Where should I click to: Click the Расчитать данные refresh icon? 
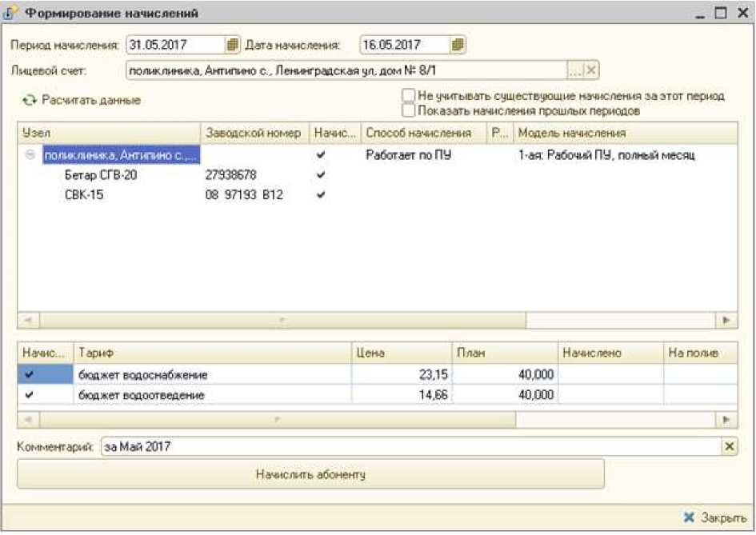coord(30,101)
